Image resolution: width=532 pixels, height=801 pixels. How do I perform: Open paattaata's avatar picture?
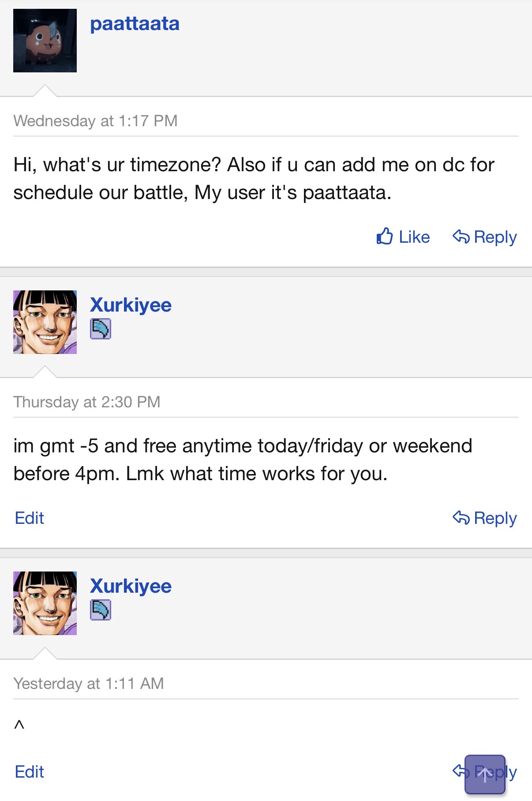45,41
